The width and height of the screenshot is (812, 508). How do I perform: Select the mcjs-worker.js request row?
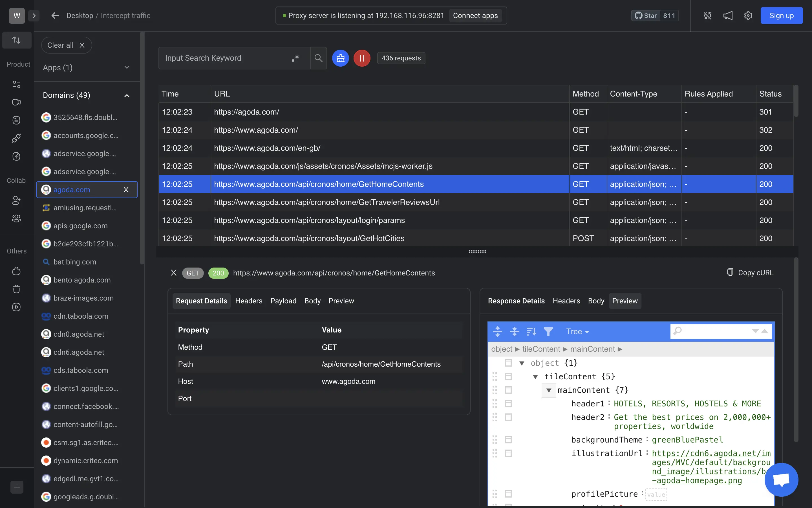[476, 166]
